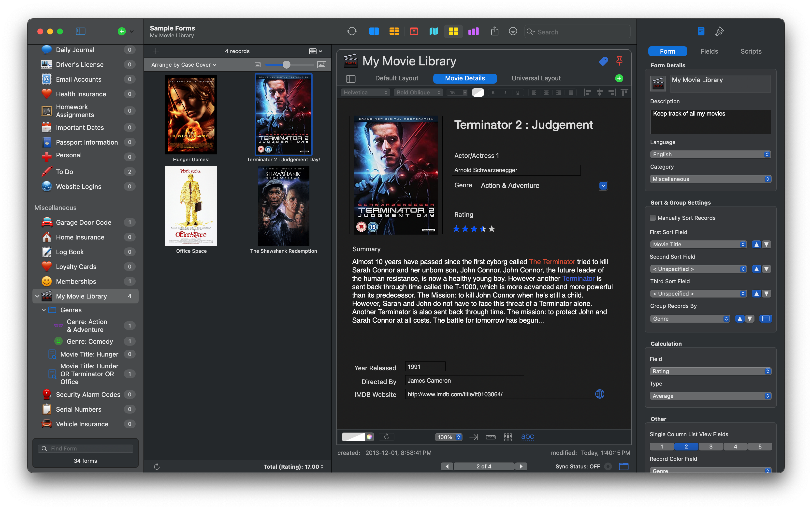Open the Fields tab in inspector

click(709, 51)
